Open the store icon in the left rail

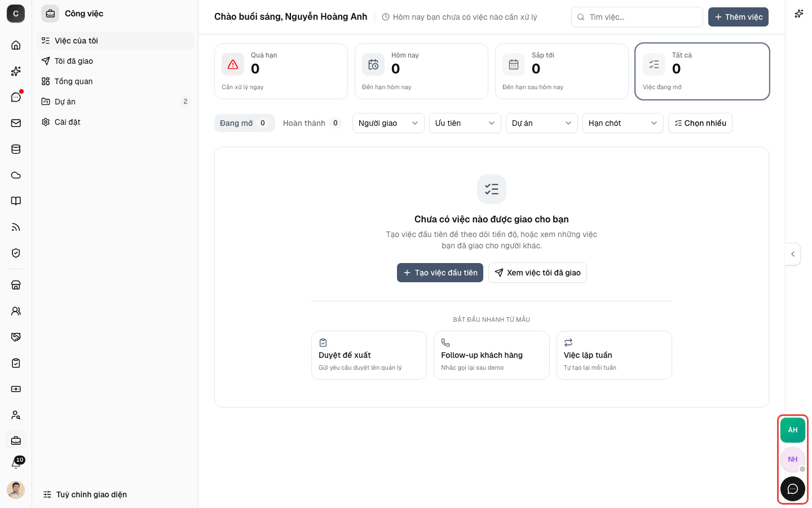[x=16, y=285]
